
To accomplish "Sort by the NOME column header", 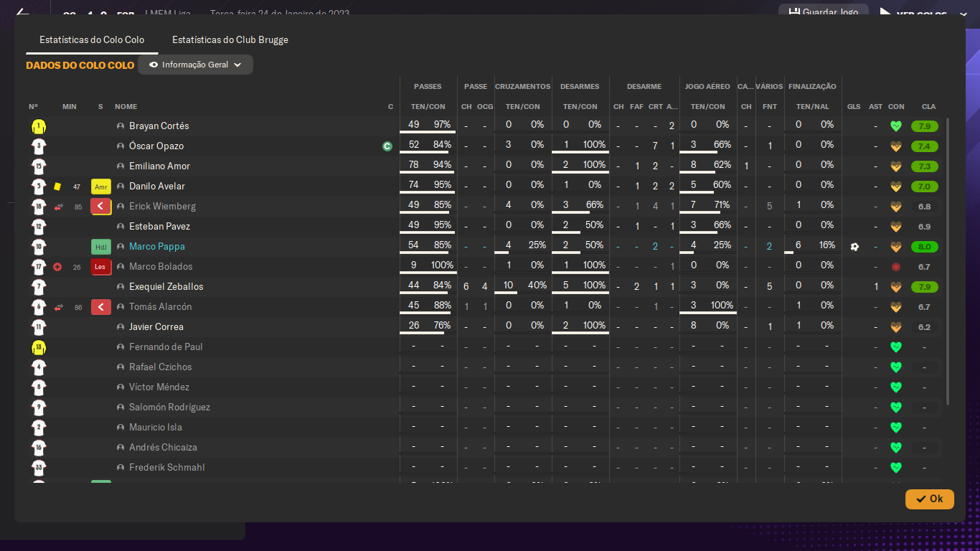I will (x=126, y=107).
